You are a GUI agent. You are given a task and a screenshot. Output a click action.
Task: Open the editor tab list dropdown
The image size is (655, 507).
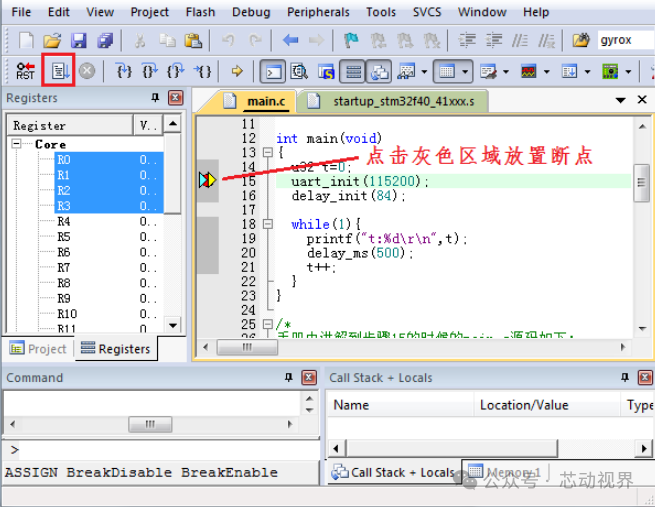tap(621, 100)
